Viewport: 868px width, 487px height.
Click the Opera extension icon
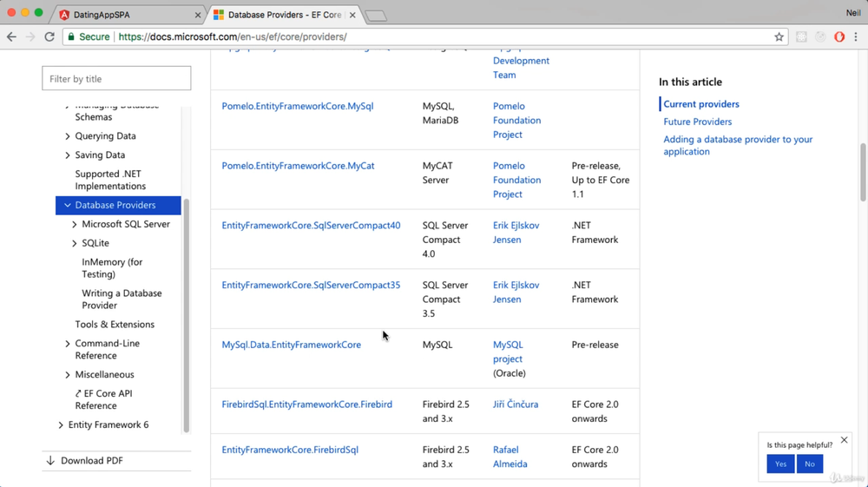click(839, 37)
